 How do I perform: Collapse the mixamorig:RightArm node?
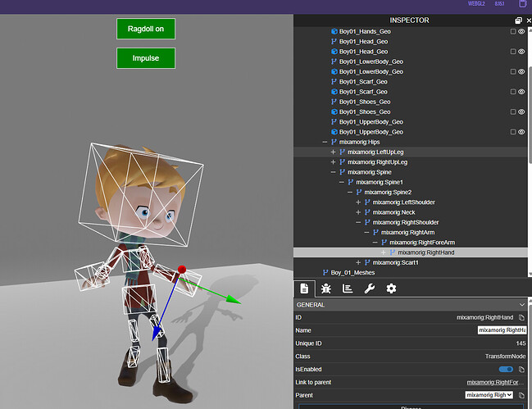click(x=366, y=232)
